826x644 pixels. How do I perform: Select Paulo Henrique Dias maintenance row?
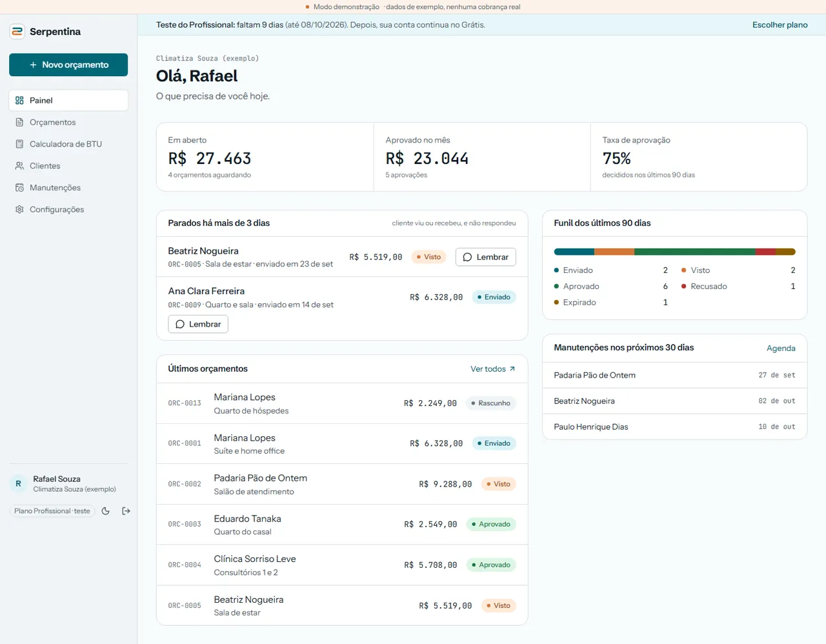pos(675,427)
